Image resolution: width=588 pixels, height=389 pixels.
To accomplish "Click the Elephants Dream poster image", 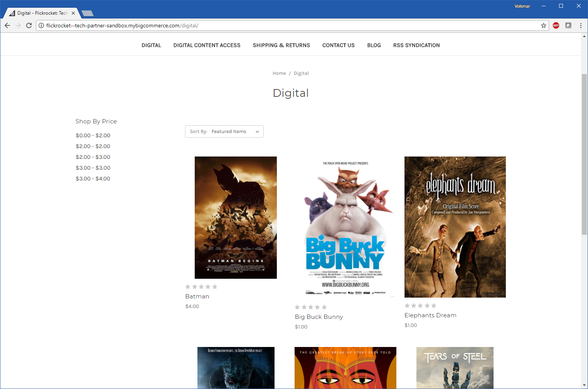I will click(455, 227).
